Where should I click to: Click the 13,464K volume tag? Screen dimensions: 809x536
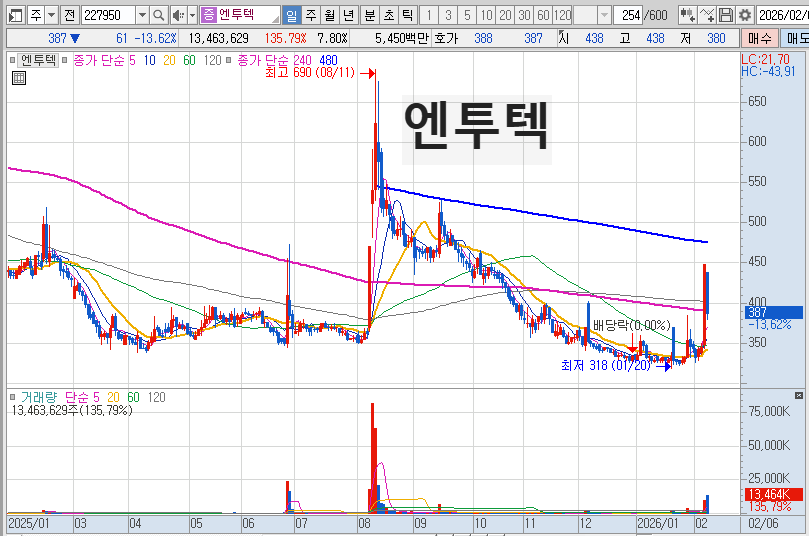(773, 494)
